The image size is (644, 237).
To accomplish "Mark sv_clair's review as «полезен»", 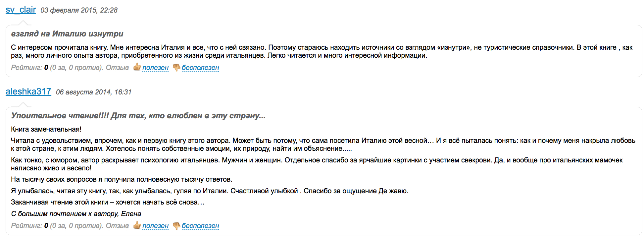I will point(155,68).
